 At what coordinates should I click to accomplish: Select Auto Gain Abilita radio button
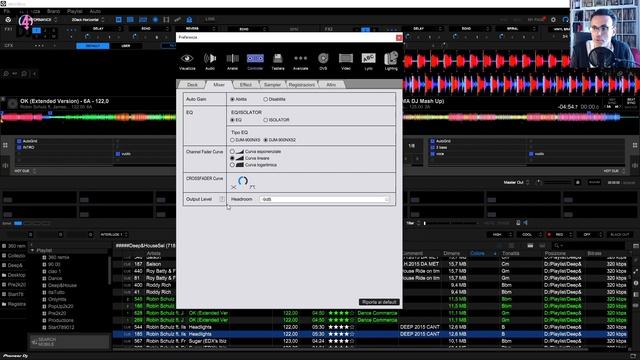tap(232, 99)
